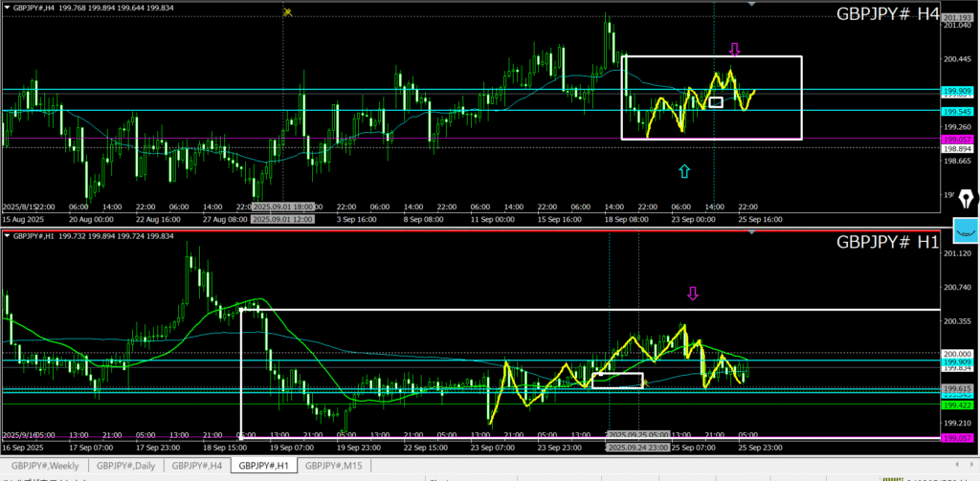
Task: Switch to the GBPJPY#,Weekly tab
Action: tap(45, 466)
